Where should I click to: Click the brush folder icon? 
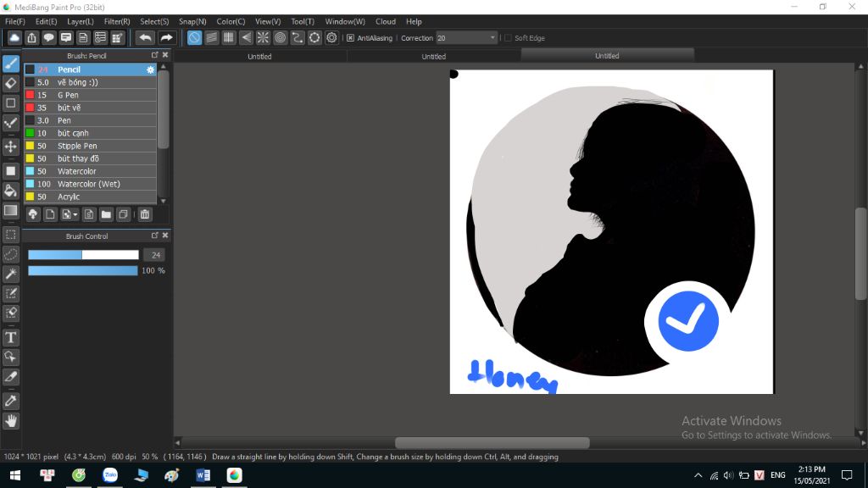click(x=106, y=214)
